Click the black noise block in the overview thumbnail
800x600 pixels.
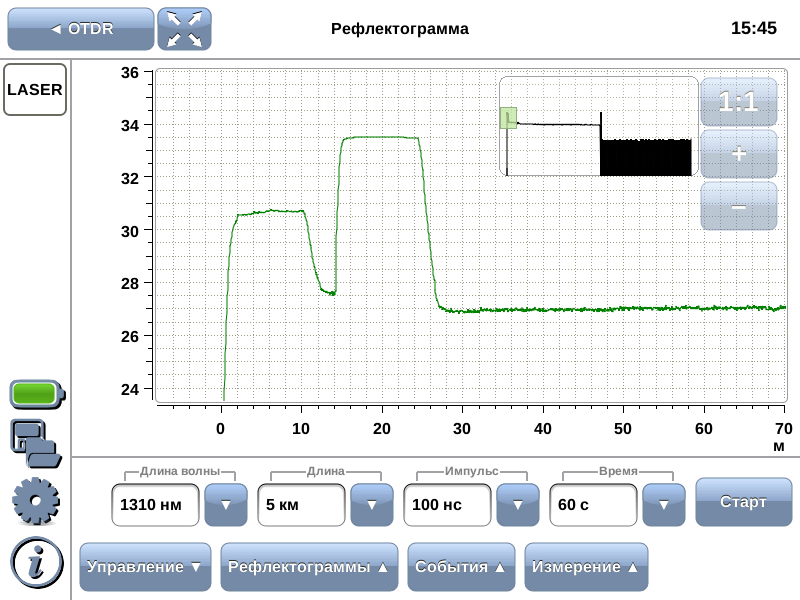pos(645,157)
